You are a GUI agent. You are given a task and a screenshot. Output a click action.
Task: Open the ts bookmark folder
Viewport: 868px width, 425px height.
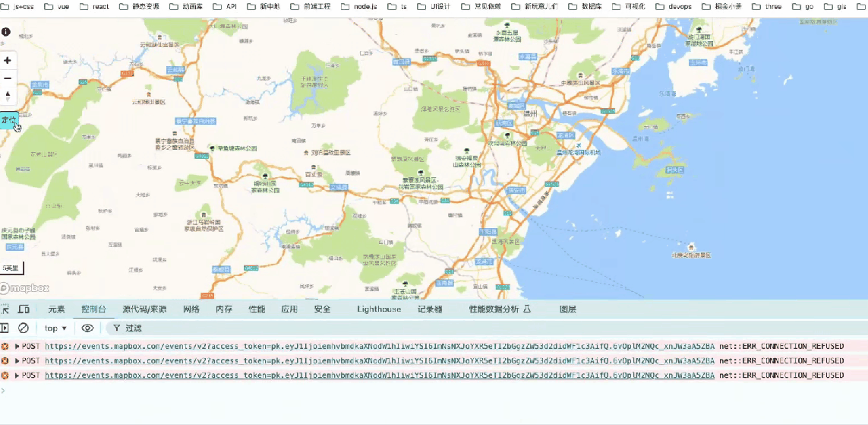coord(397,7)
